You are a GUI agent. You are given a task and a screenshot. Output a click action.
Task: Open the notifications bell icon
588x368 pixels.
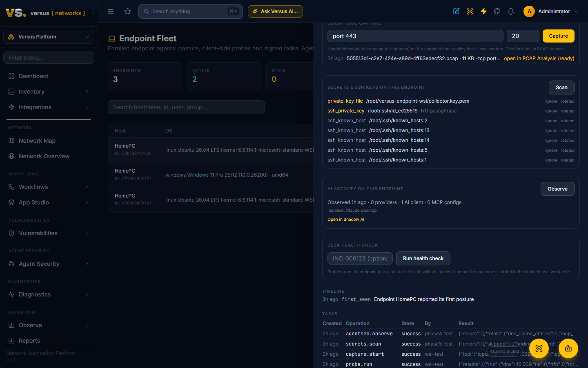click(511, 11)
